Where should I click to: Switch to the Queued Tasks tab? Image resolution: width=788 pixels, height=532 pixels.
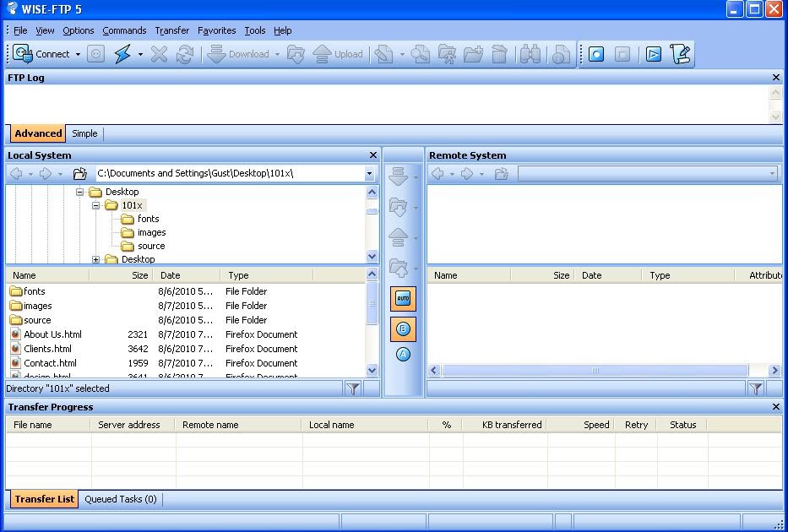tap(120, 499)
